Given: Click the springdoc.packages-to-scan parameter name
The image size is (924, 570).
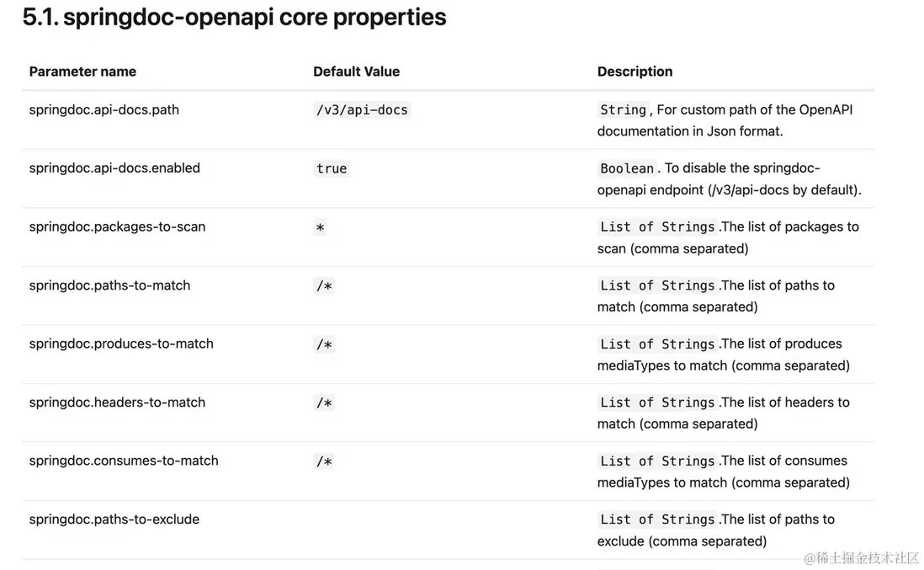Looking at the screenshot, I should (x=117, y=226).
